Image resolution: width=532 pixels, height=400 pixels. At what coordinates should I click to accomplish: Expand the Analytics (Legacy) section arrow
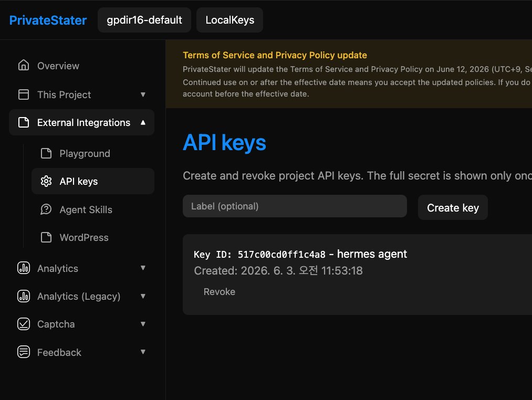pyautogui.click(x=143, y=296)
